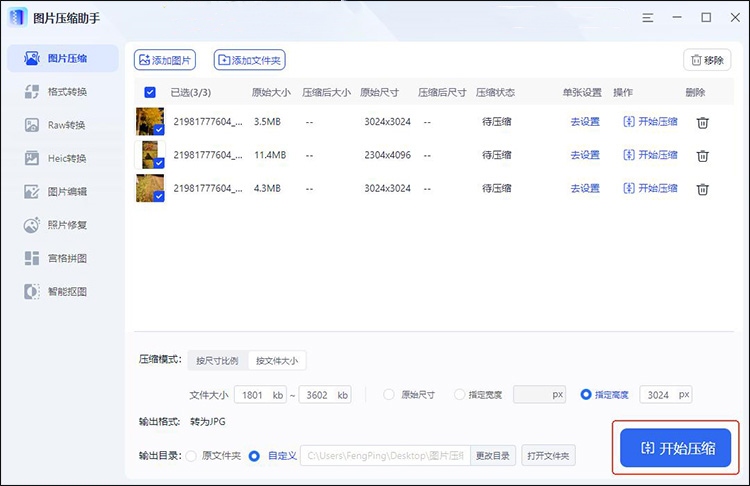
Task: Switch to 图片编辑 in the sidebar
Action: tap(31, 192)
